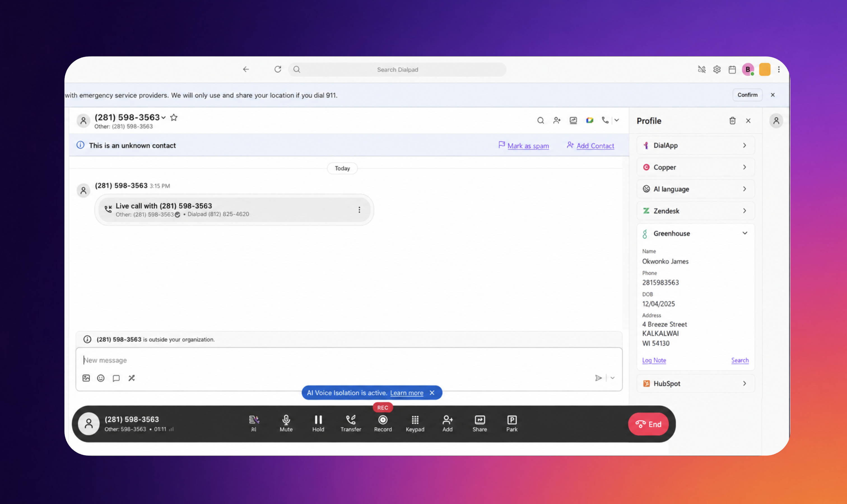The height and width of the screenshot is (504, 847).
Task: Open Learn more about AI Voice Isolation
Action: coord(406,393)
